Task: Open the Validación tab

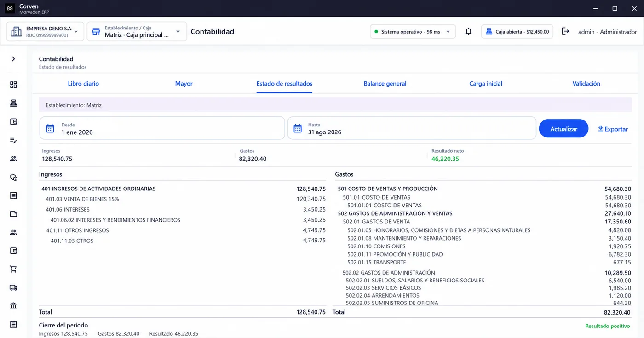Action: point(586,84)
